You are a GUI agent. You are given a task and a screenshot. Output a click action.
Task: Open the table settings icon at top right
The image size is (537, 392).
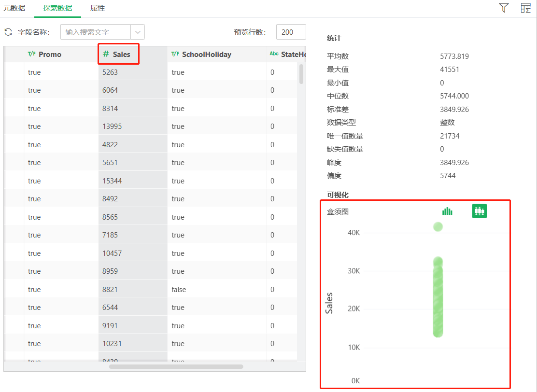(525, 8)
